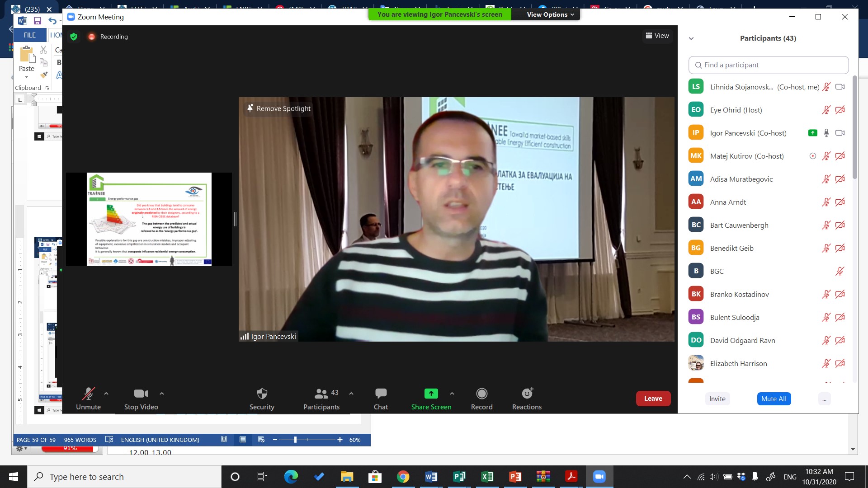This screenshot has height=488, width=868.
Task: Click the Record icon in toolbar
Action: [481, 394]
